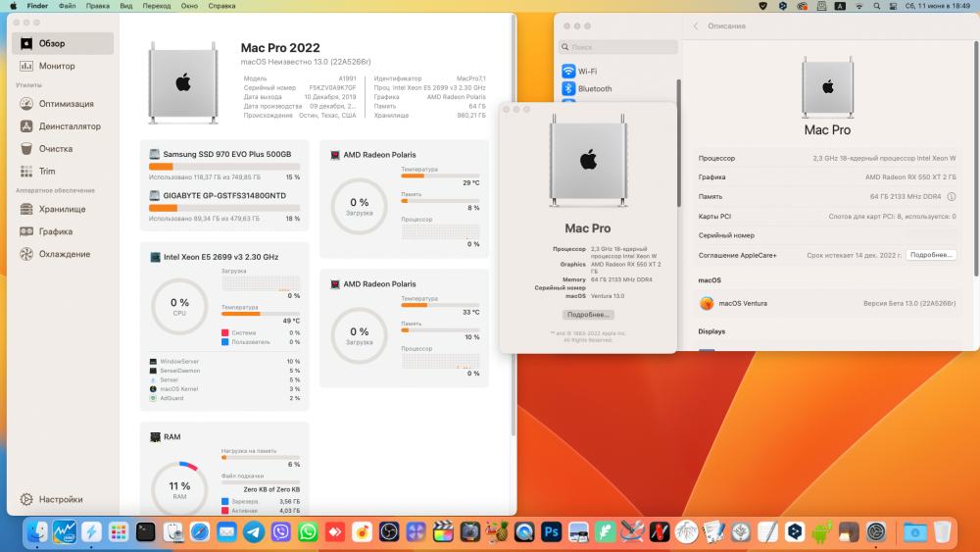Open Photoshop from the Dock
Image resolution: width=980 pixels, height=552 pixels.
551,532
